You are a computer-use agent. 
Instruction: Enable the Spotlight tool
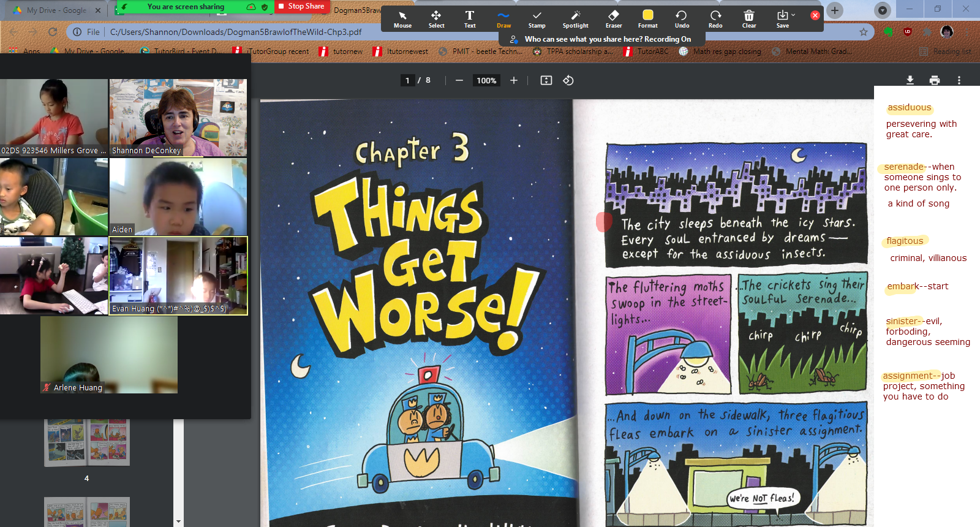[x=575, y=19]
